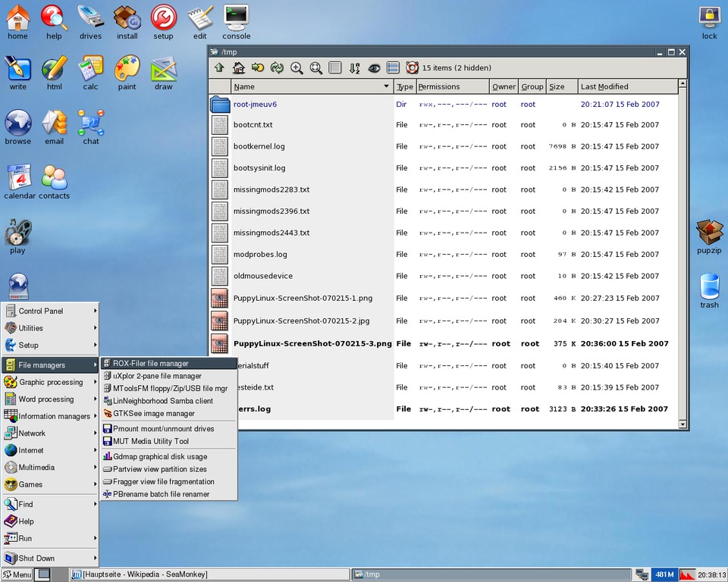The height and width of the screenshot is (582, 728).
Task: Open the lifebuoy help icon in toolbar
Action: [x=412, y=68]
